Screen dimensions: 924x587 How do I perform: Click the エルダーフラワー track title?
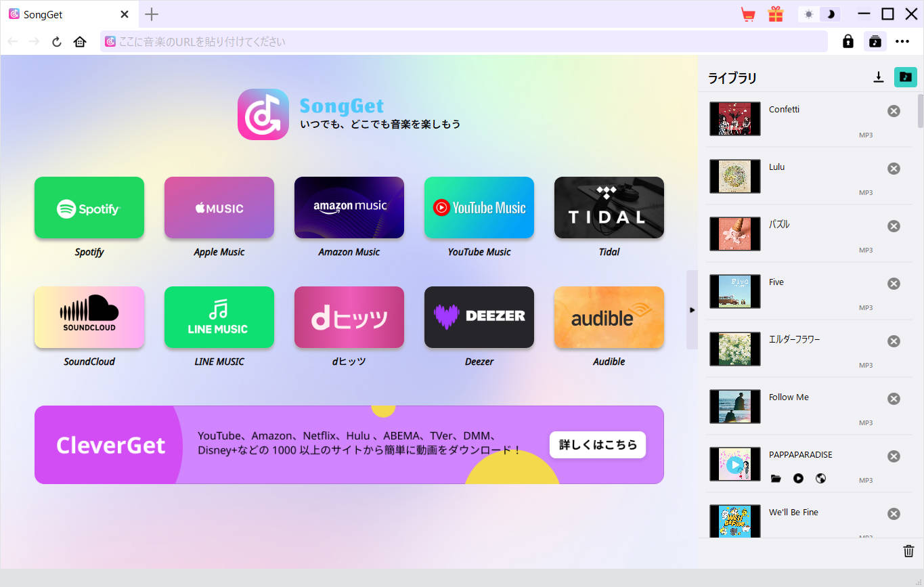[x=794, y=339]
